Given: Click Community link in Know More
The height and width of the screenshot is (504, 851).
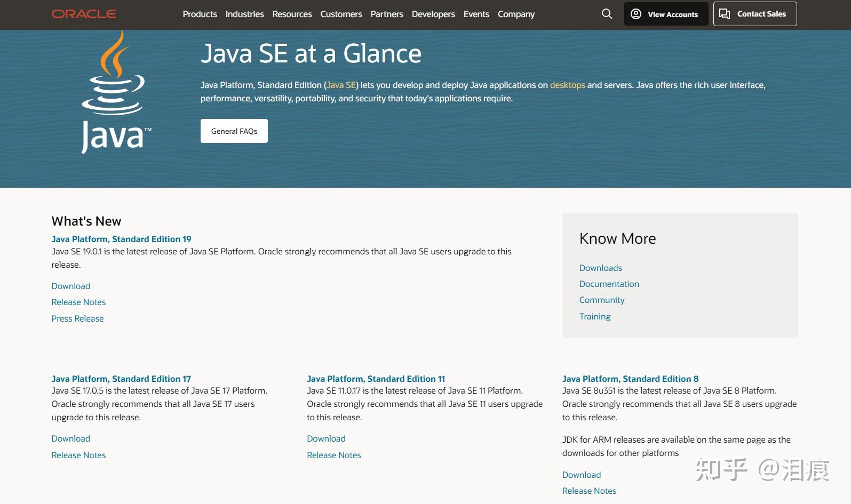Looking at the screenshot, I should pyautogui.click(x=601, y=300).
